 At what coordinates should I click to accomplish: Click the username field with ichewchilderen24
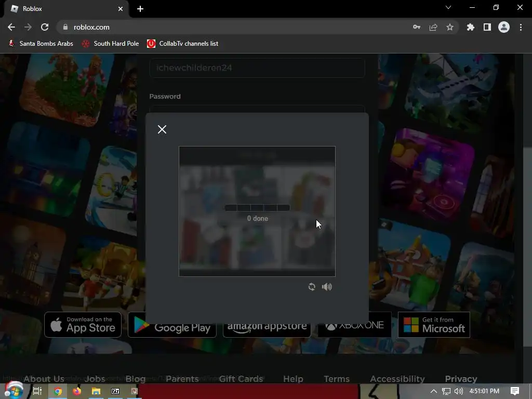(257, 68)
